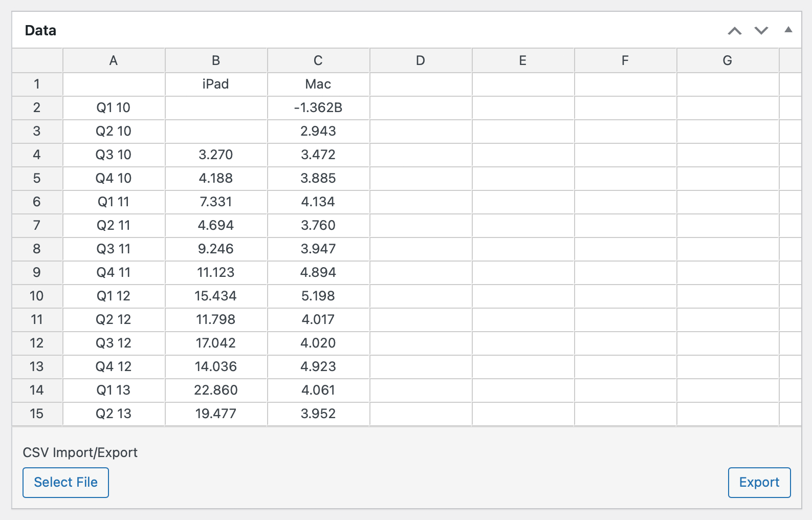Click the iPad header cell

[x=216, y=84]
